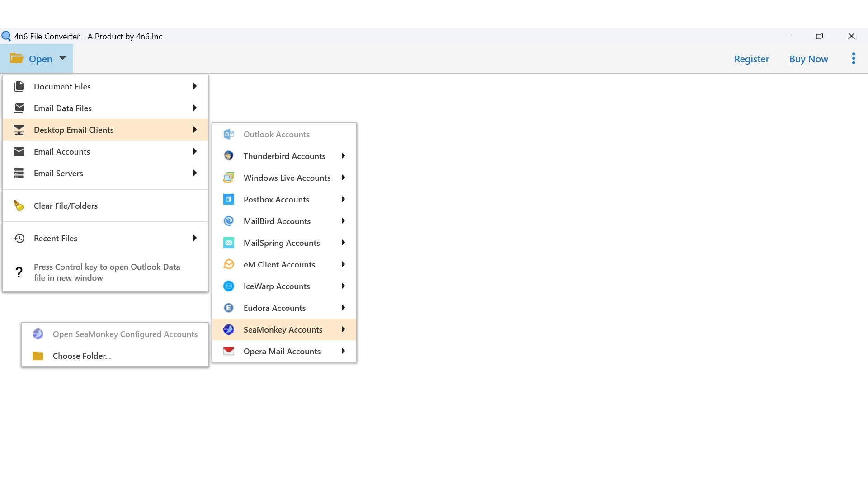This screenshot has height=488, width=868.
Task: Select Clear File/Folders command
Action: pos(105,206)
